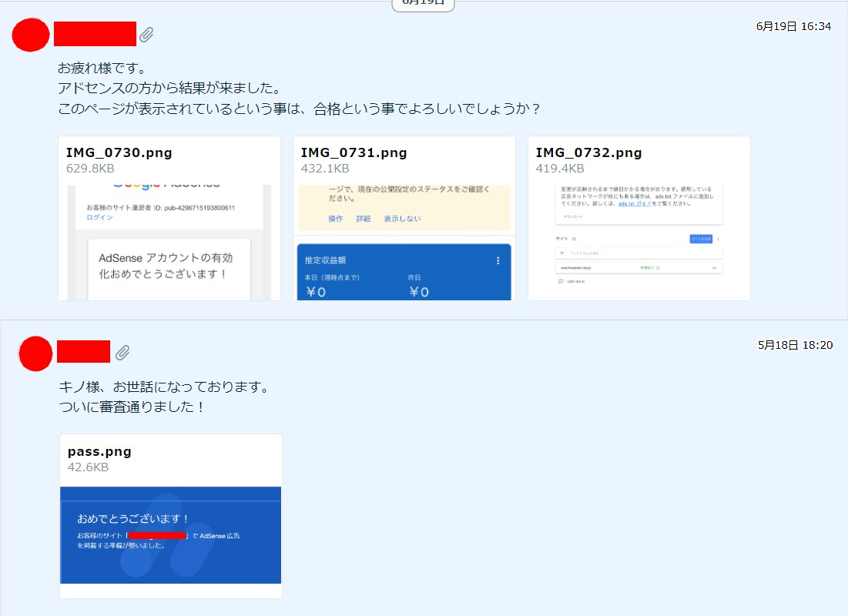This screenshot has width=848, height=616.
Task: Click paperclip attachment icon on June 19 message
Action: pyautogui.click(x=146, y=35)
